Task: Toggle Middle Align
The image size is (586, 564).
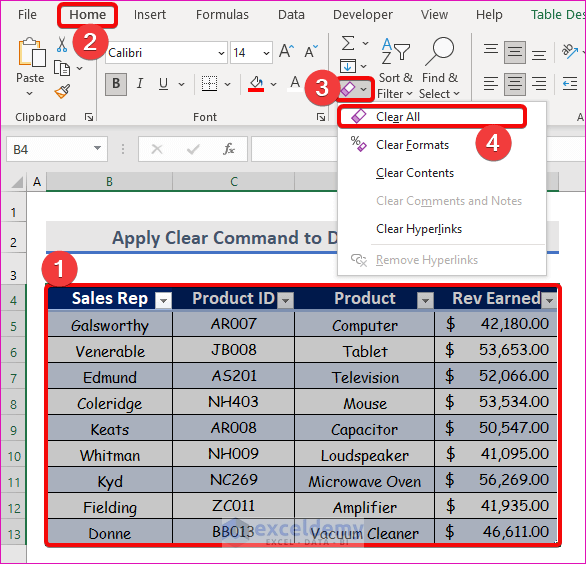Action: point(515,52)
